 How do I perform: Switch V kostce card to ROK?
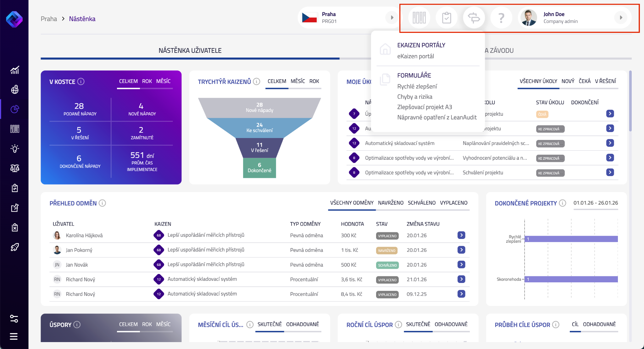147,81
